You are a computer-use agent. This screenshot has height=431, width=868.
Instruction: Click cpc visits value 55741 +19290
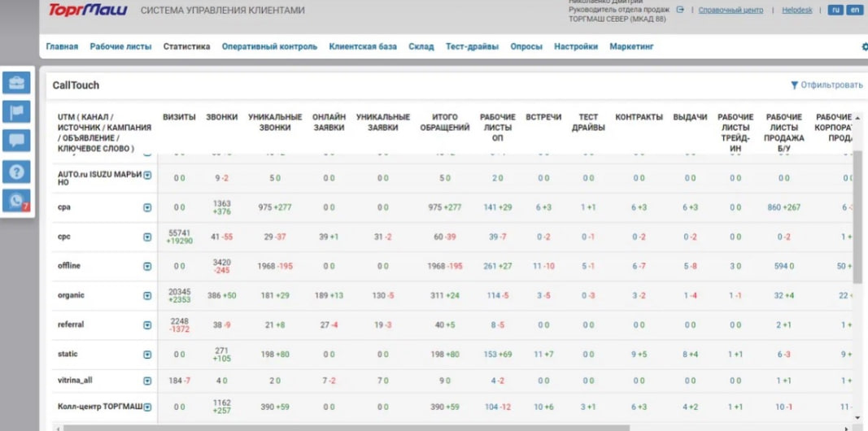click(x=179, y=237)
